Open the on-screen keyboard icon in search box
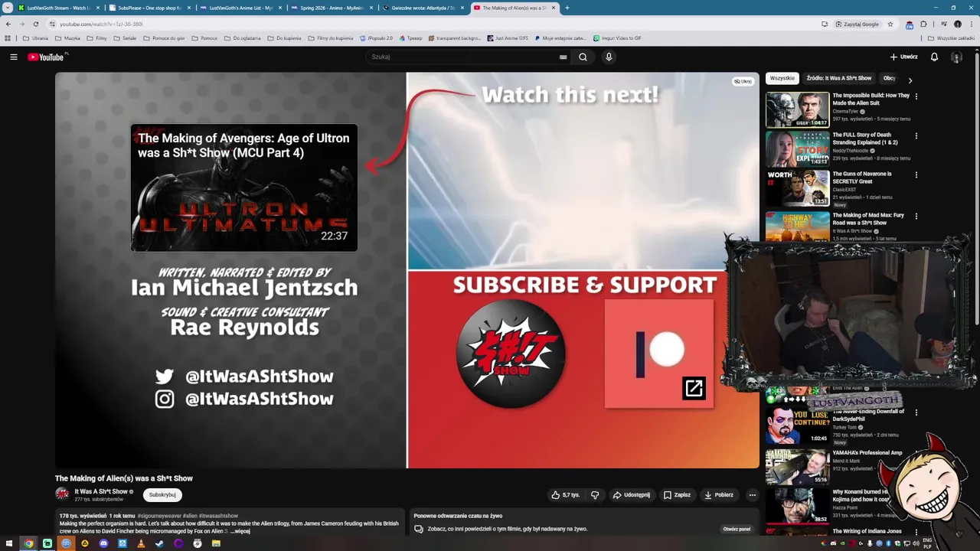This screenshot has width=980, height=551. pyautogui.click(x=563, y=57)
